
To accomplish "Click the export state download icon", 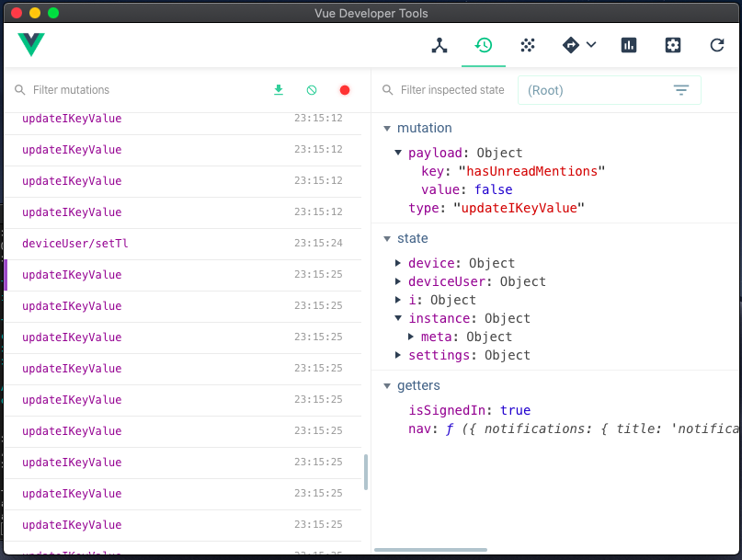I will 279,90.
